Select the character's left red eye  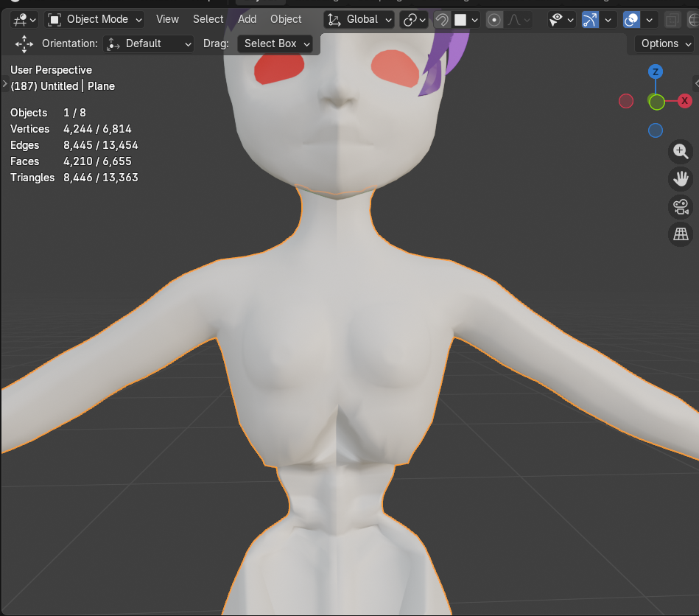(x=395, y=69)
